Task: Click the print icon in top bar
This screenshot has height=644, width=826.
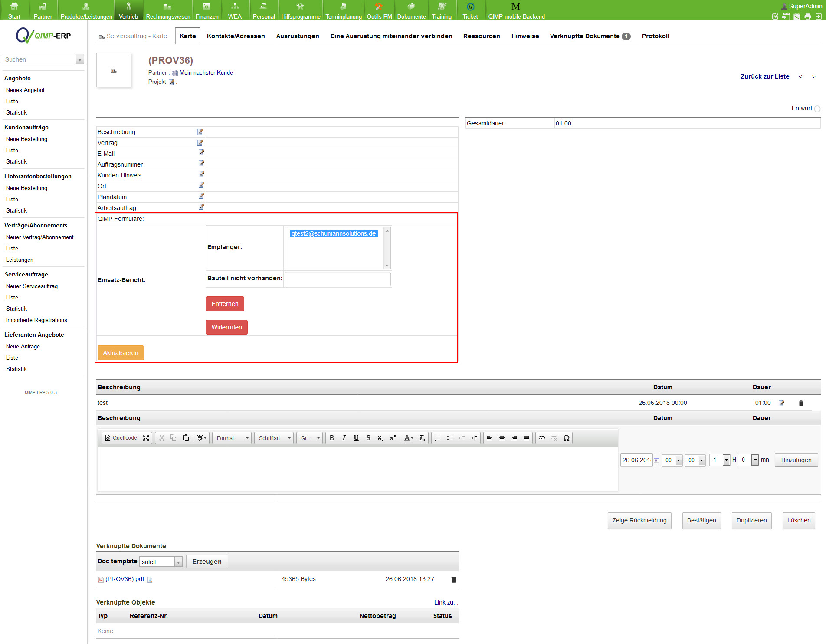Action: tap(807, 16)
